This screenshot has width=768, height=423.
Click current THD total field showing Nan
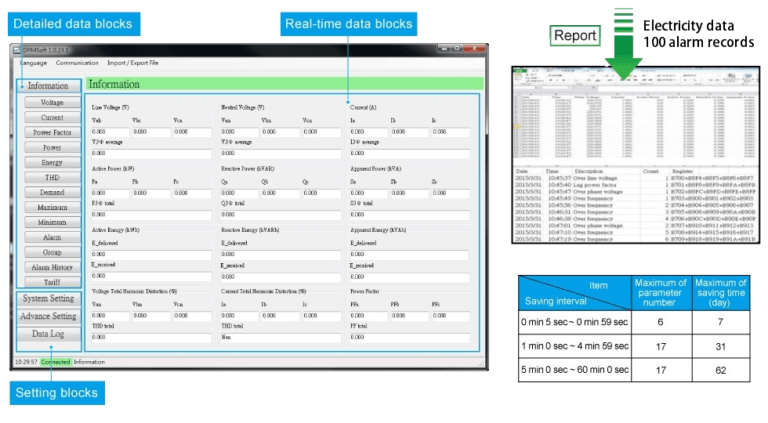tap(281, 337)
